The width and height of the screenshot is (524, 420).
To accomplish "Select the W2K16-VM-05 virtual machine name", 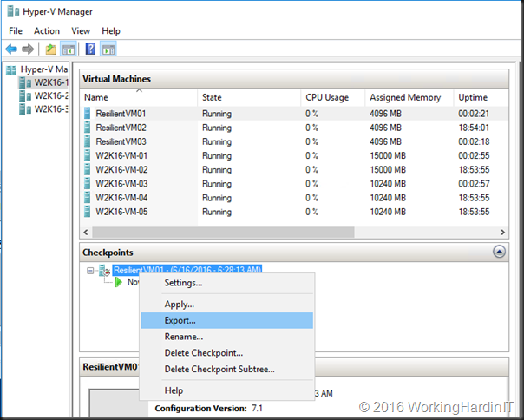I will click(x=121, y=212).
